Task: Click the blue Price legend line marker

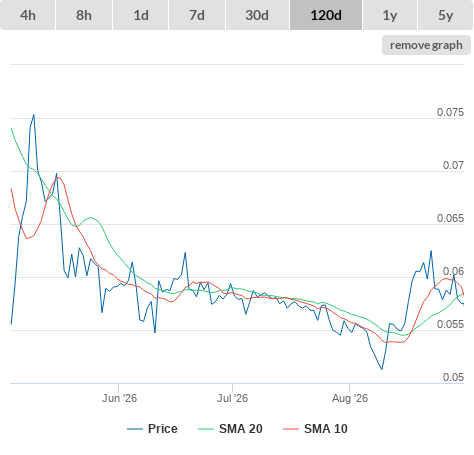Action: [x=135, y=429]
